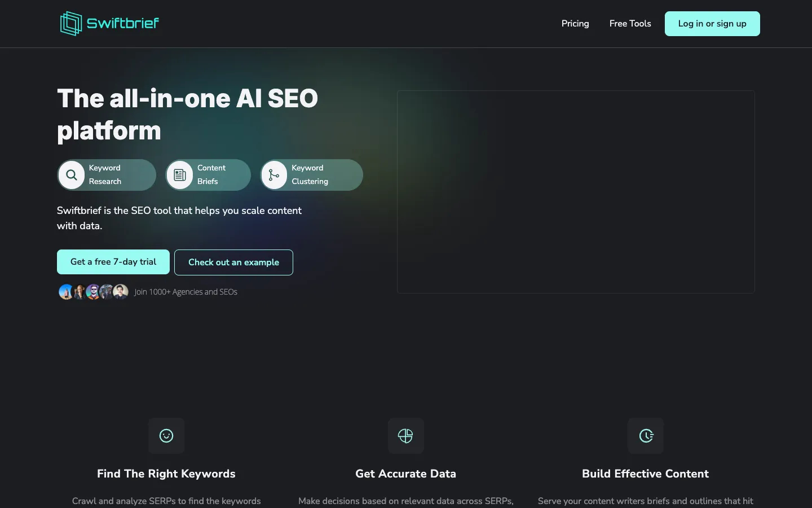The width and height of the screenshot is (812, 508).
Task: Click the user avatars group
Action: click(x=94, y=292)
